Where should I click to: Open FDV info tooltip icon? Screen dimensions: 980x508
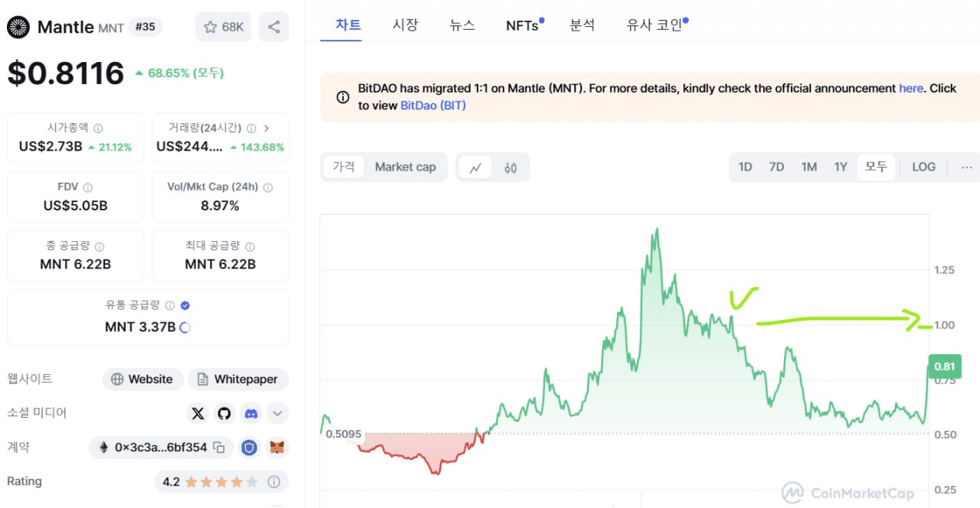click(88, 187)
